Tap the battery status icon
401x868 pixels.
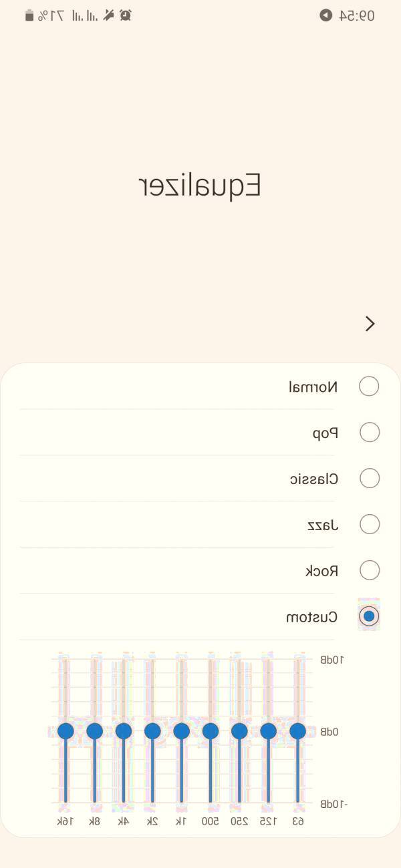[29, 15]
